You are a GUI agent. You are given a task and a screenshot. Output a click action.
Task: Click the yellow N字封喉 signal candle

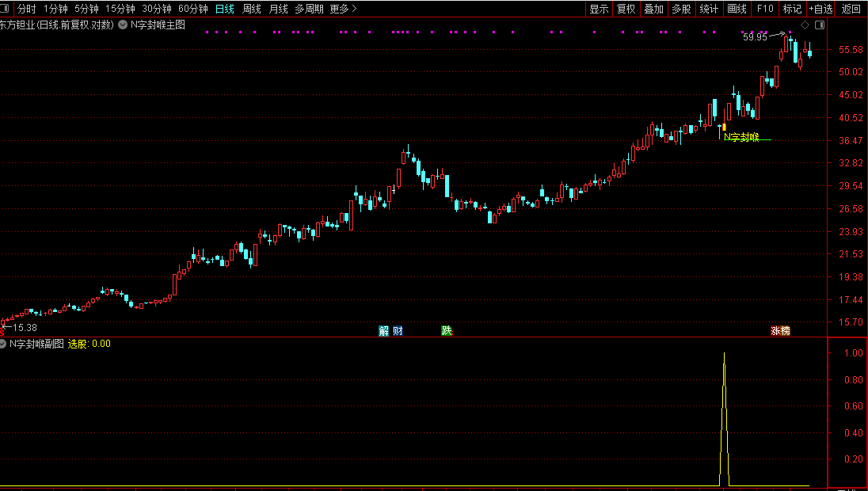click(724, 127)
